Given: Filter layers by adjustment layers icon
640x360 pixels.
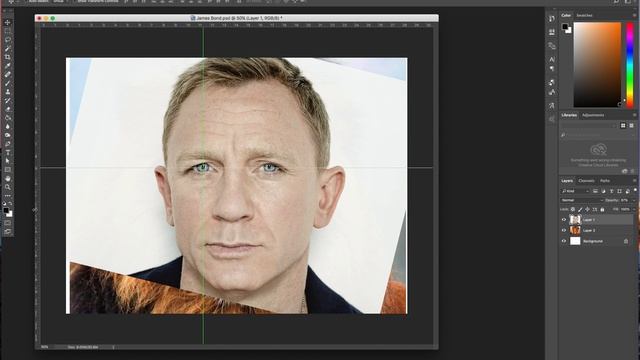Looking at the screenshot, I should pyautogui.click(x=604, y=191).
